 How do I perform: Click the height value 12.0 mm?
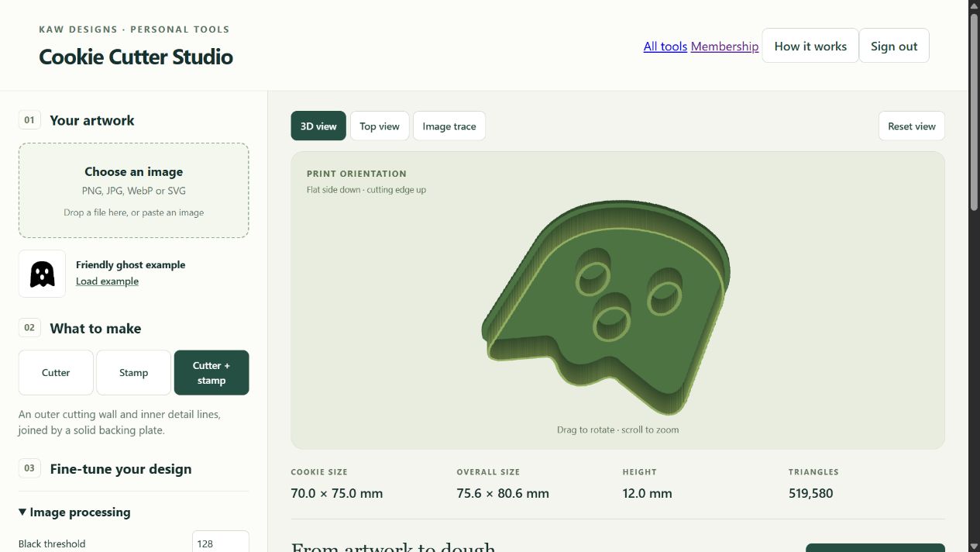[x=648, y=493]
